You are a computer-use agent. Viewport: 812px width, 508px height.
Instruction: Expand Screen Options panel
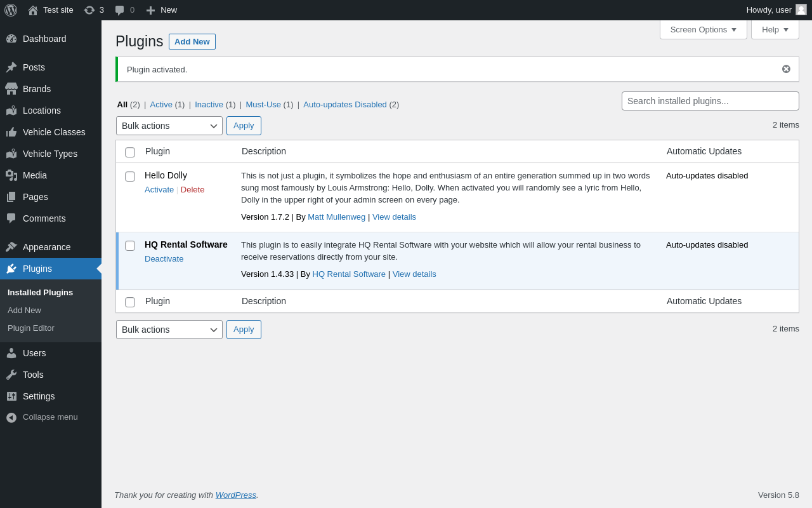coord(704,29)
